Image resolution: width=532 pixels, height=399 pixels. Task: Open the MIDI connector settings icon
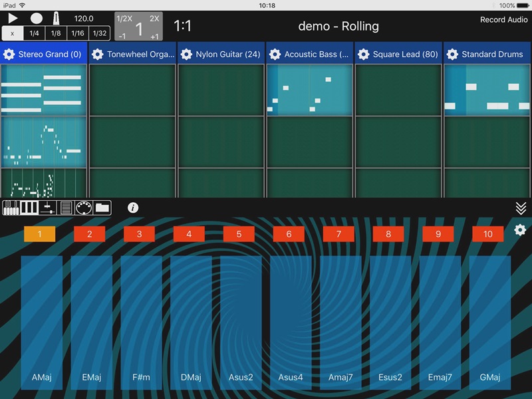(x=84, y=207)
